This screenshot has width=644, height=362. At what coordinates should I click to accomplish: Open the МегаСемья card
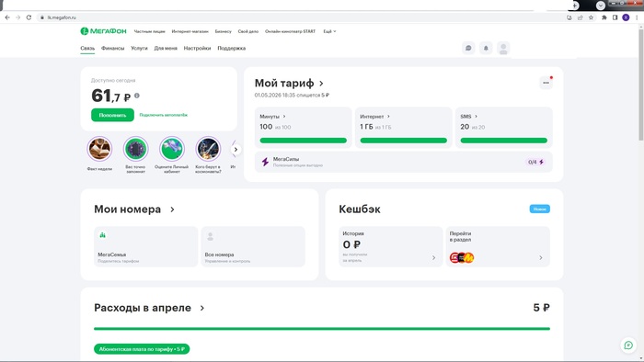coord(145,247)
